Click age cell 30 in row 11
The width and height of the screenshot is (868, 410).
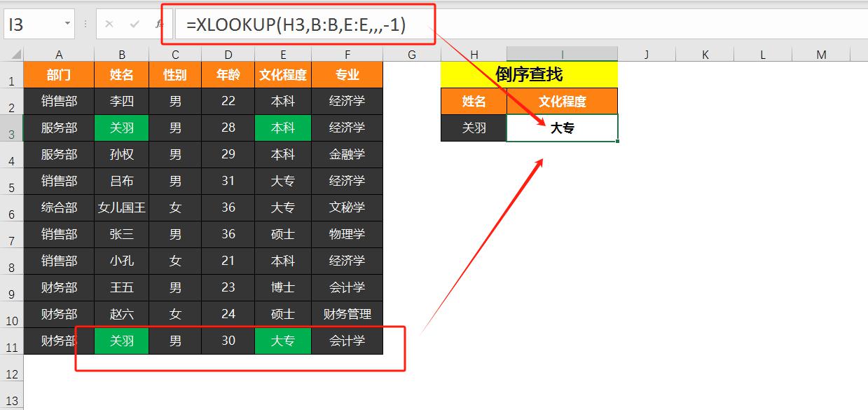pos(228,341)
